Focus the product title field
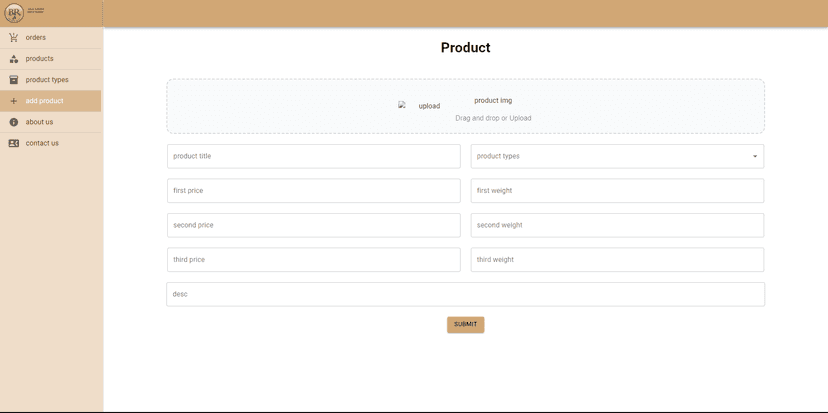Viewport: 828px width, 413px height. tap(313, 156)
